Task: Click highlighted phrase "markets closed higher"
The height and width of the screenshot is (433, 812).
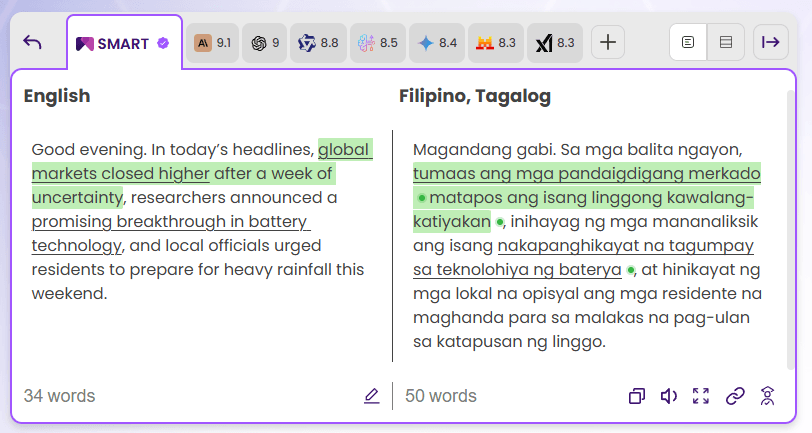Action: (x=121, y=174)
